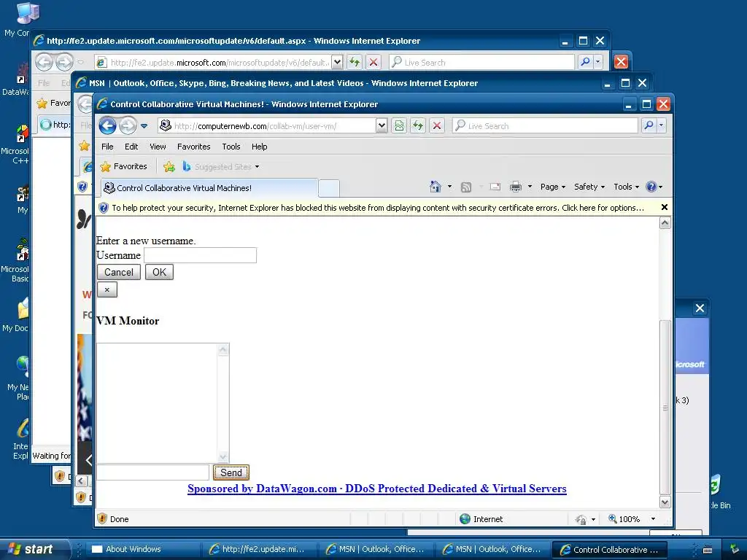Click Read Mail icon in command bar
This screenshot has width=747, height=560.
pos(495,187)
